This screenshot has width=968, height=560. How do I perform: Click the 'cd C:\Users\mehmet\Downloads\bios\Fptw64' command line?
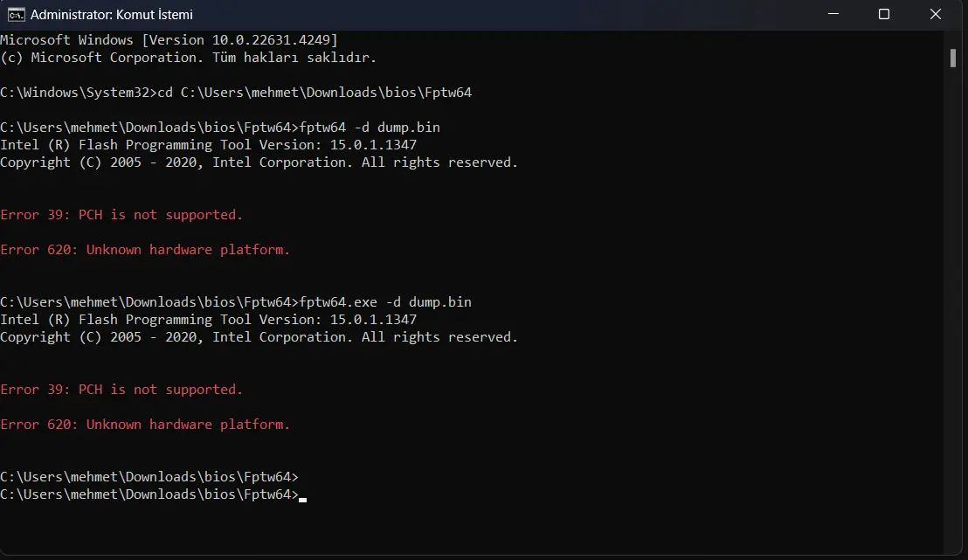click(x=236, y=93)
